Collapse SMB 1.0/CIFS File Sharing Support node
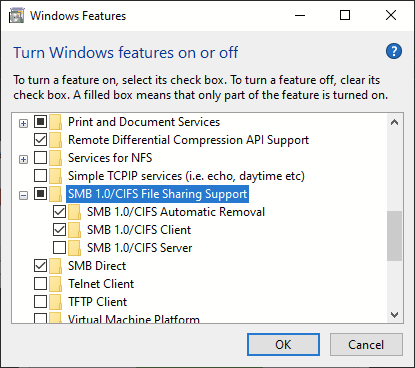 click(x=23, y=196)
